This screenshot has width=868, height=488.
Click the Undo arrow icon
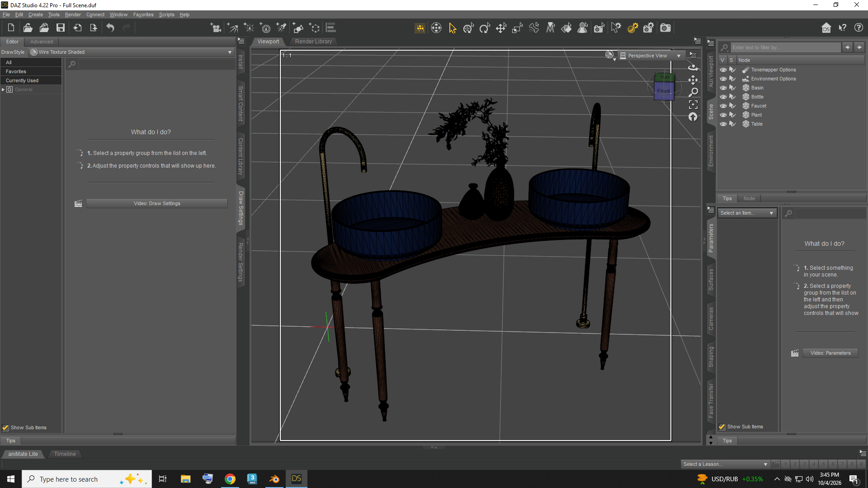click(110, 28)
